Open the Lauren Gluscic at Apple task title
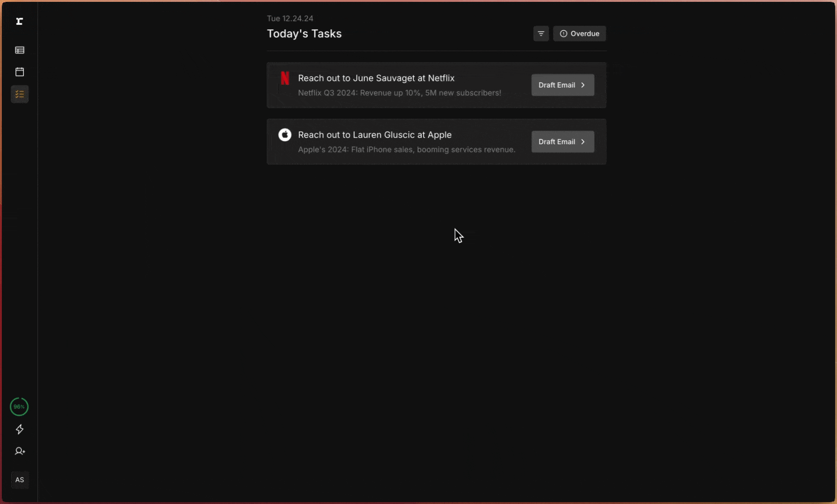This screenshot has width=837, height=504. point(375,135)
